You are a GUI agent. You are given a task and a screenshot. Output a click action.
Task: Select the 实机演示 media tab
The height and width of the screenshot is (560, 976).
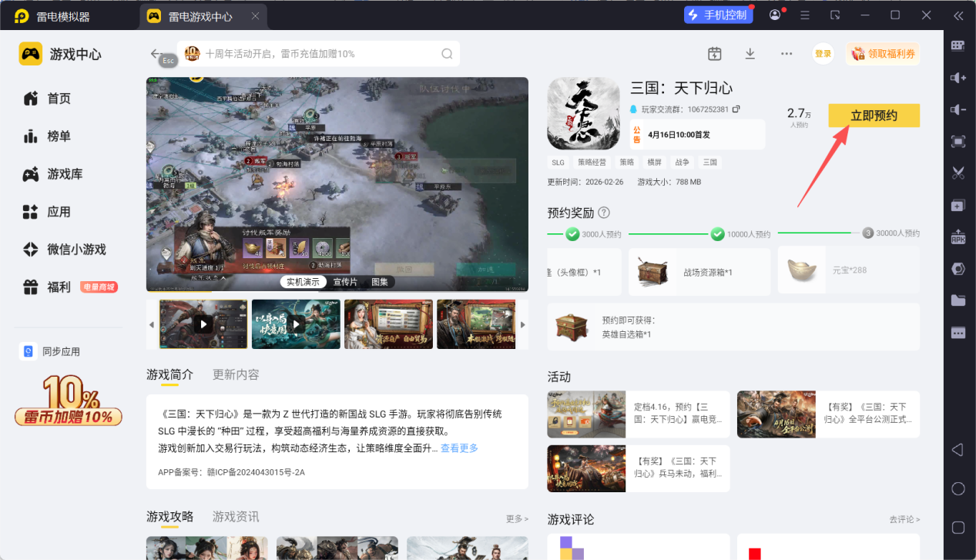(303, 282)
